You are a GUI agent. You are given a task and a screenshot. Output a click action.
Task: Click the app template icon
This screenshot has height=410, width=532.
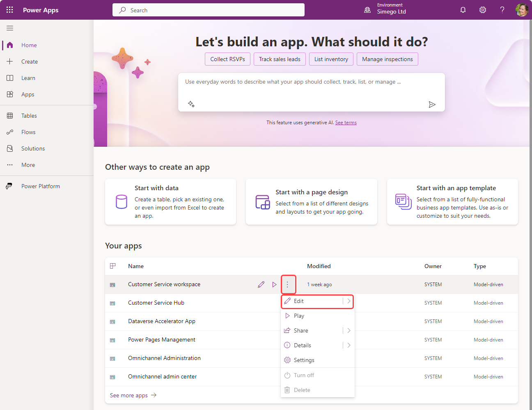404,202
